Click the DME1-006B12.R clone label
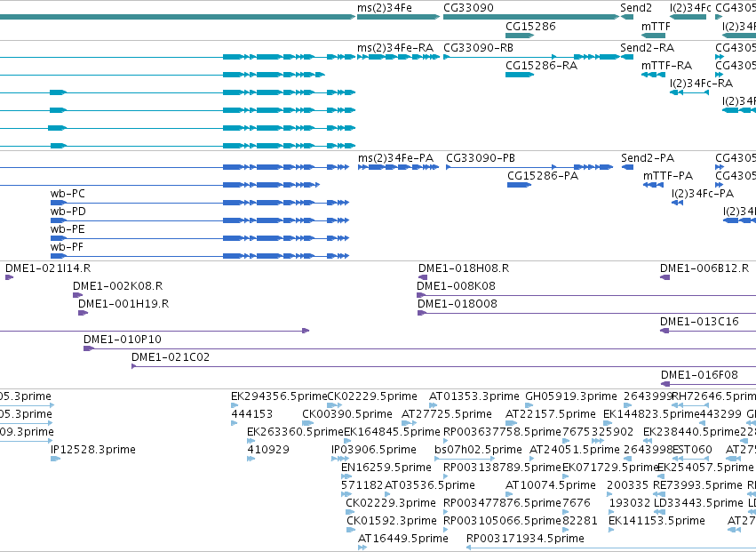The image size is (756, 552). [704, 268]
